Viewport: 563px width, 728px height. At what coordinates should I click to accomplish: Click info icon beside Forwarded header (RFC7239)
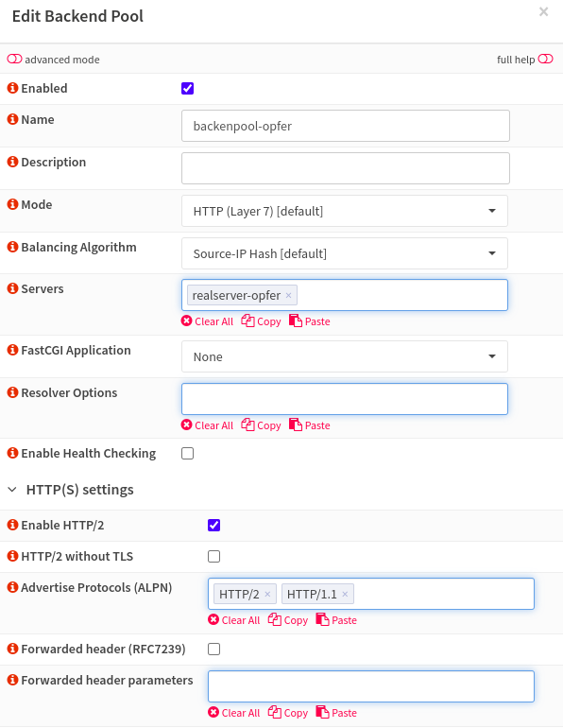tap(13, 649)
